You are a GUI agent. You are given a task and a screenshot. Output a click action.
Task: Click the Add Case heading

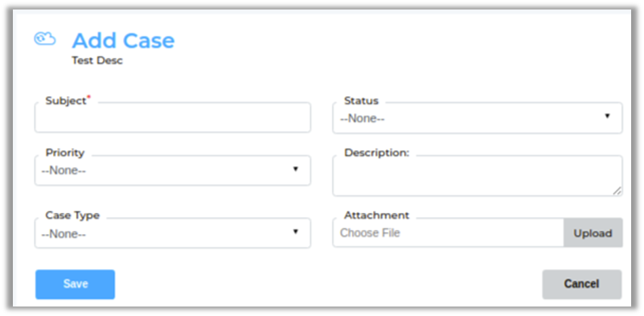pyautogui.click(x=123, y=41)
